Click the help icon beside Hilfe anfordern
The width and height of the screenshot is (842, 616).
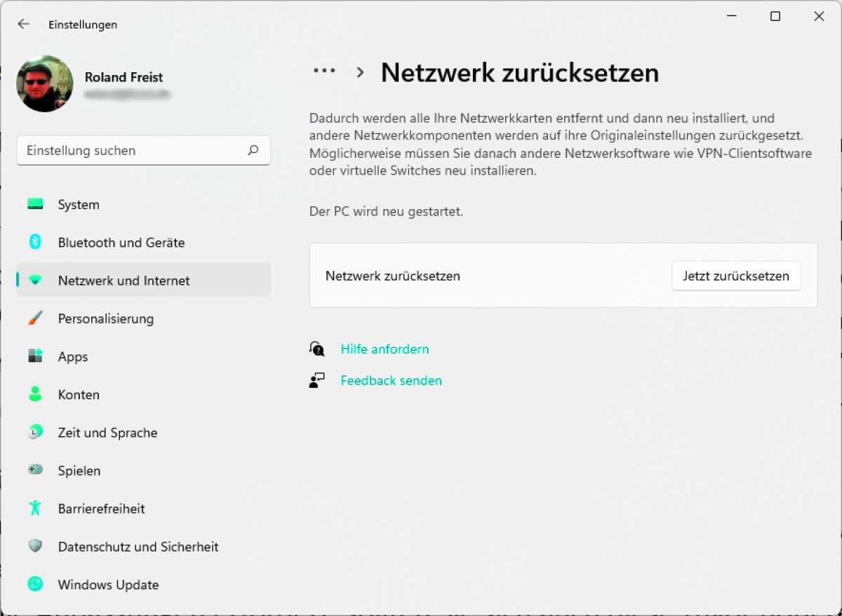tap(317, 349)
